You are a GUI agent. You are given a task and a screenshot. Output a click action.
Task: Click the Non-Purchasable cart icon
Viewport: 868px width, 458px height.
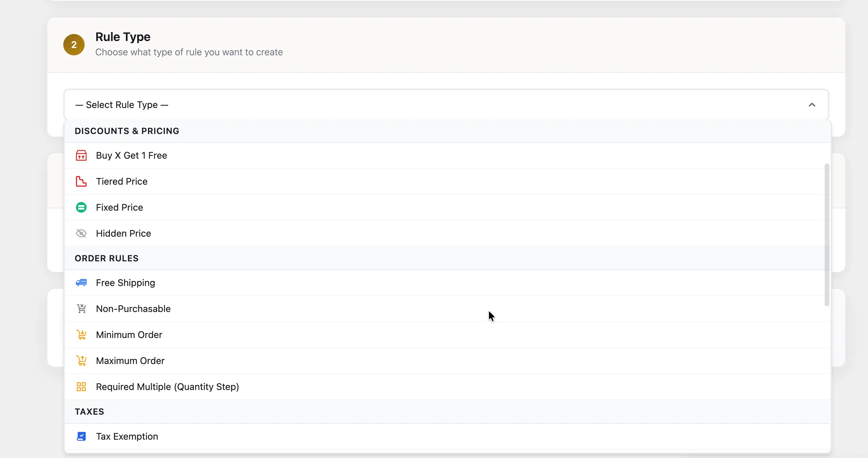[81, 309]
